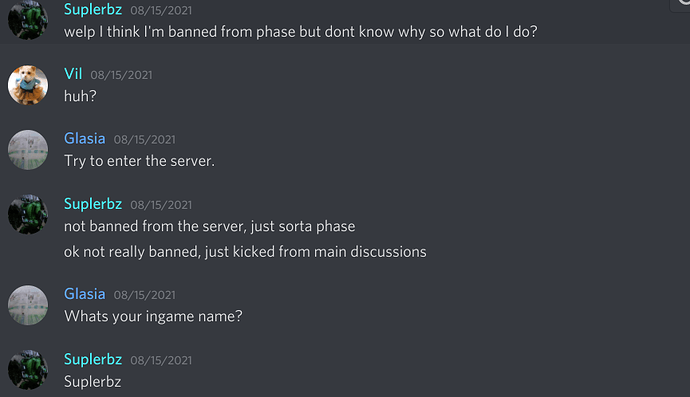This screenshot has height=397, width=690.
Task: Open Suplerbz's avatar next to final 'Suplerbz' reply
Action: [x=28, y=370]
